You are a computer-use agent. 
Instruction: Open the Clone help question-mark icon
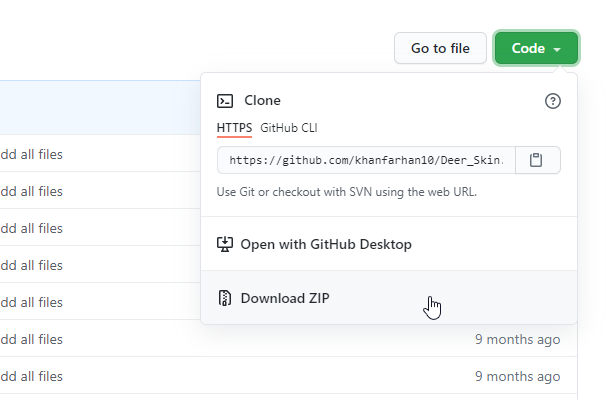tap(553, 101)
